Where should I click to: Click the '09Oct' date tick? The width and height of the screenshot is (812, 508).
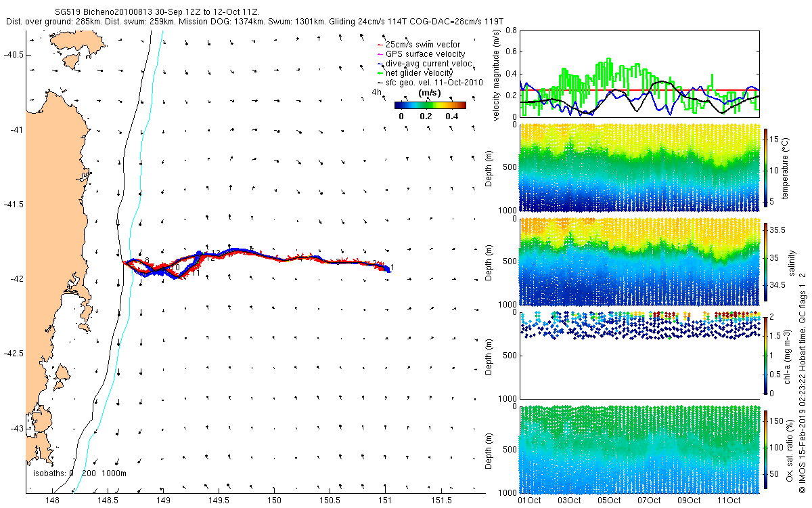click(x=688, y=501)
